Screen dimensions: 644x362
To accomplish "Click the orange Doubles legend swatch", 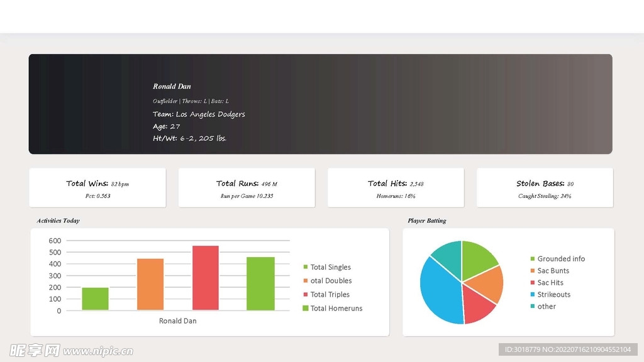I will [x=306, y=281].
